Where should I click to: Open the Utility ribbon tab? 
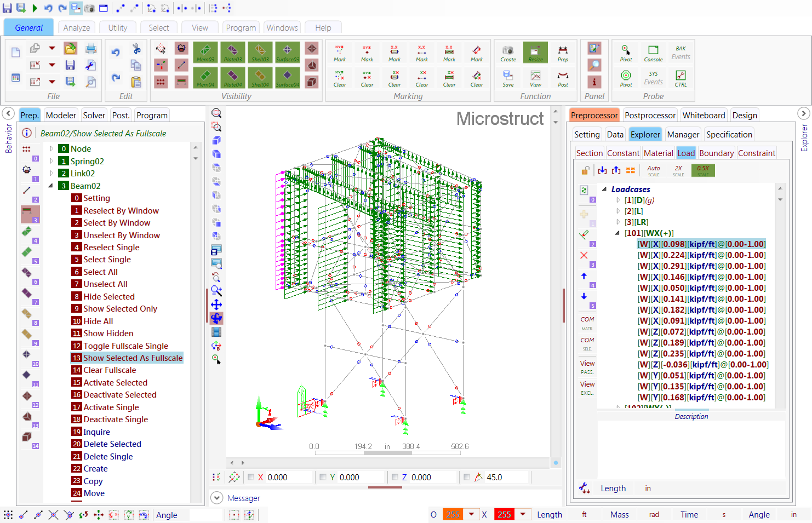(118, 27)
